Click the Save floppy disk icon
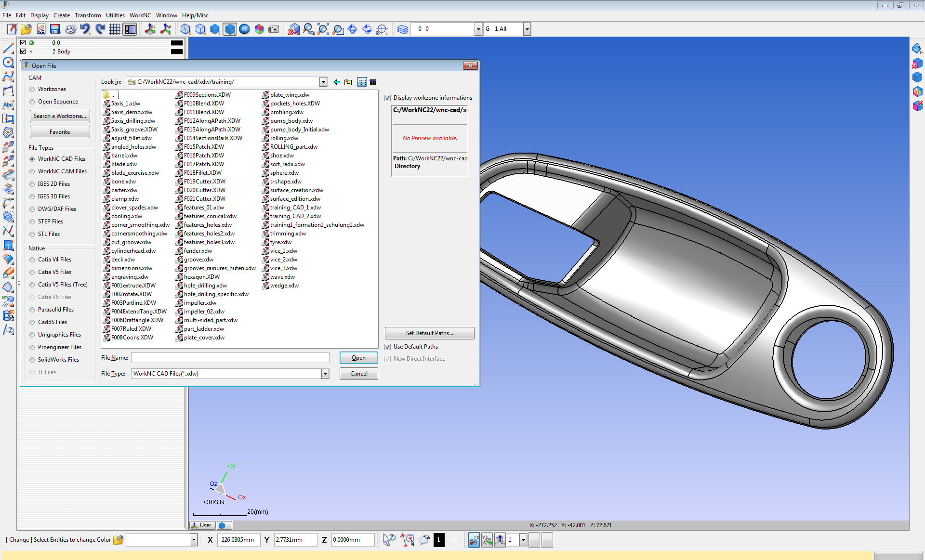The height and width of the screenshot is (560, 925). coord(55,29)
